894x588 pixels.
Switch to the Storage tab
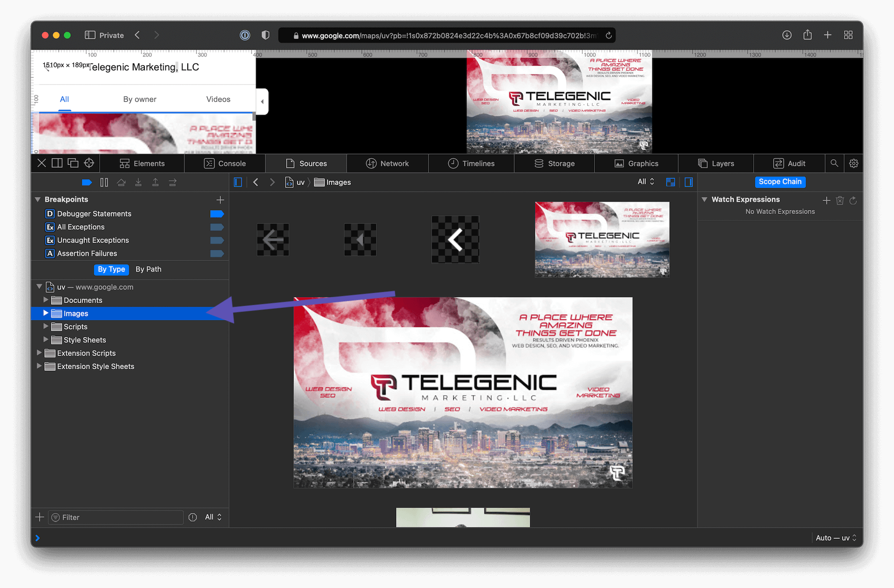click(x=555, y=163)
